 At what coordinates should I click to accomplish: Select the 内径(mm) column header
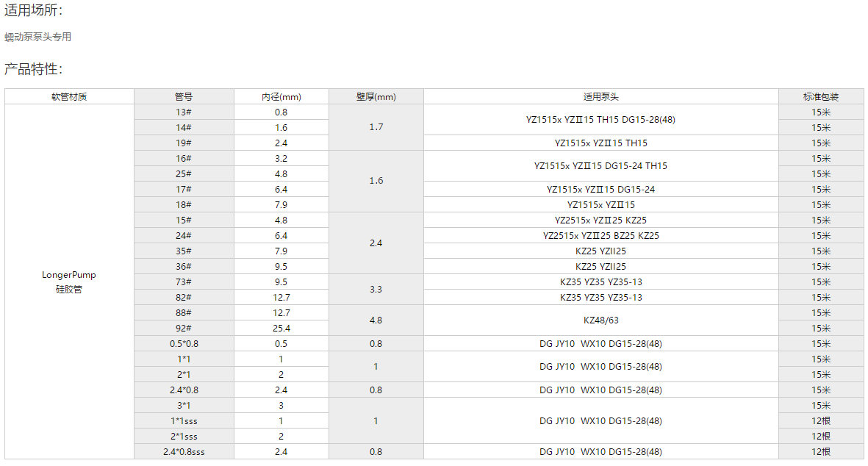[281, 97]
